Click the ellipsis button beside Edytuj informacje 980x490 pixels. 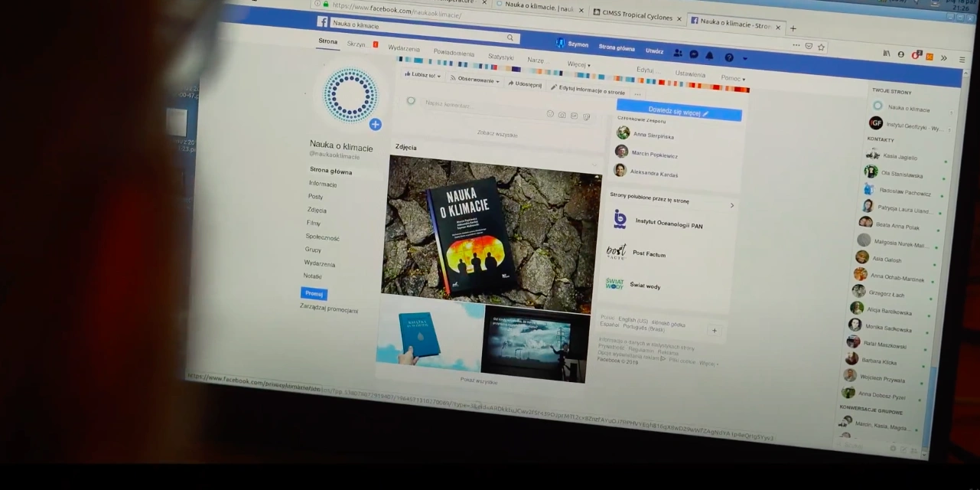coord(637,95)
